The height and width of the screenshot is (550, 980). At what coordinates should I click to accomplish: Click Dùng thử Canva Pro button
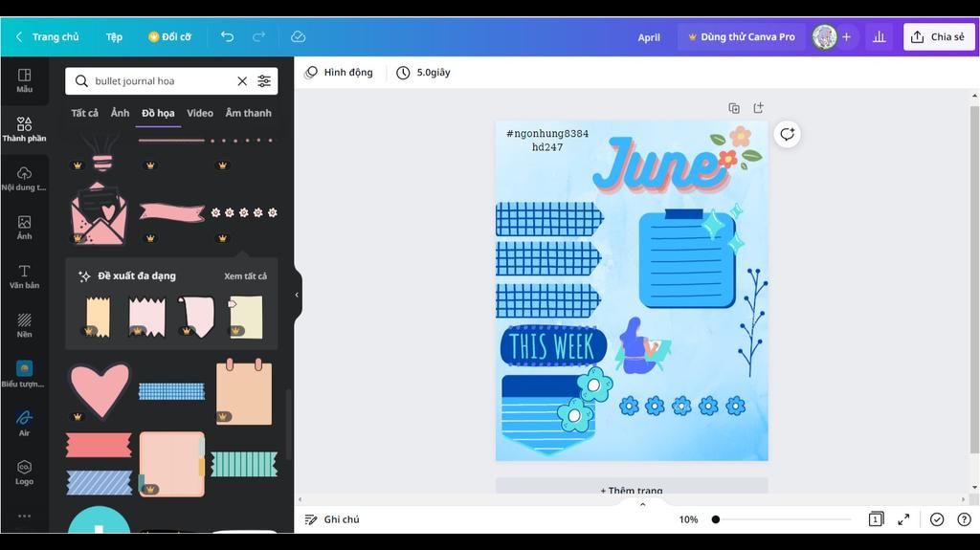tap(742, 37)
